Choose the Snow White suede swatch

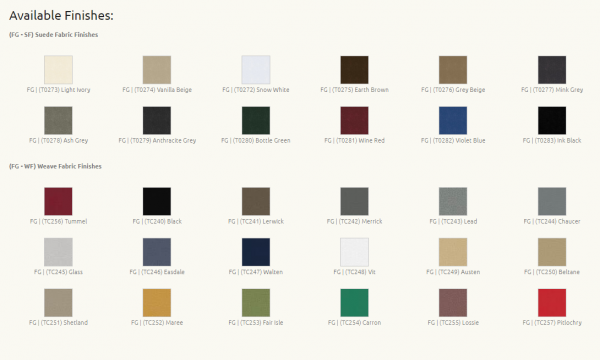tap(256, 70)
